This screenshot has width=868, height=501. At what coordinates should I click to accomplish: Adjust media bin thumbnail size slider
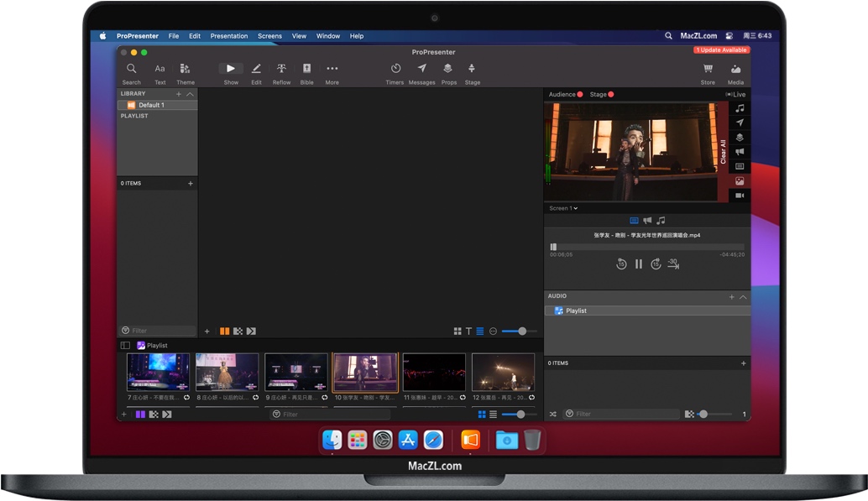pos(520,414)
